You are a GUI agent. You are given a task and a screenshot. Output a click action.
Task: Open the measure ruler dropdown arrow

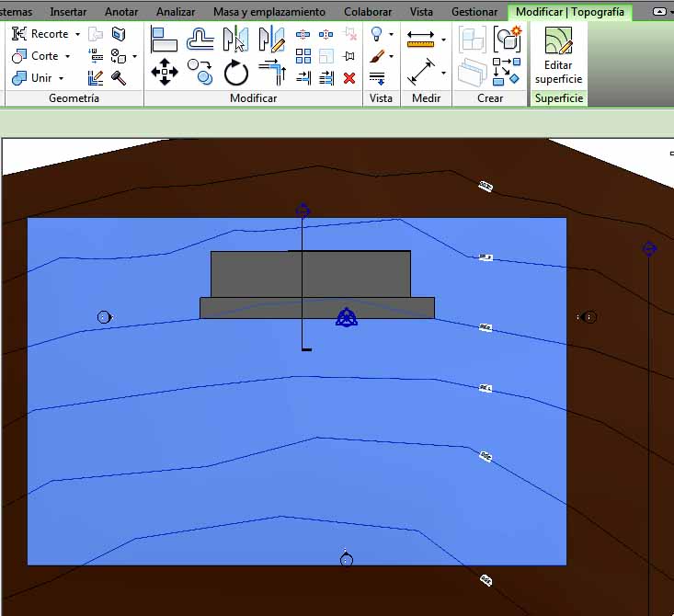[x=443, y=40]
